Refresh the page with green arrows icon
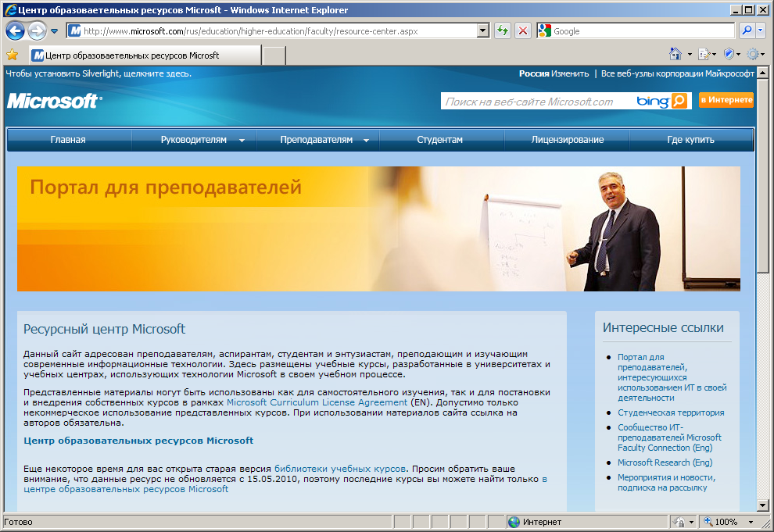774x532 pixels. coord(503,31)
